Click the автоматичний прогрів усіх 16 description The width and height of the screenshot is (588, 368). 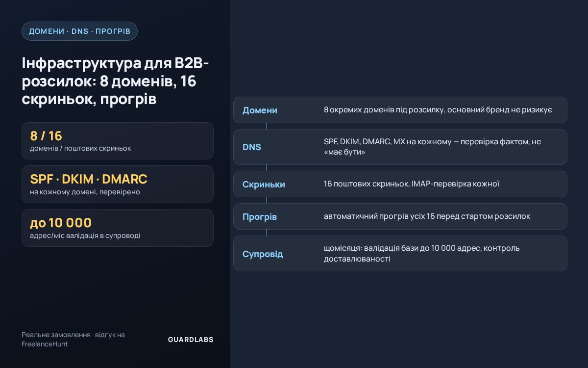point(427,216)
